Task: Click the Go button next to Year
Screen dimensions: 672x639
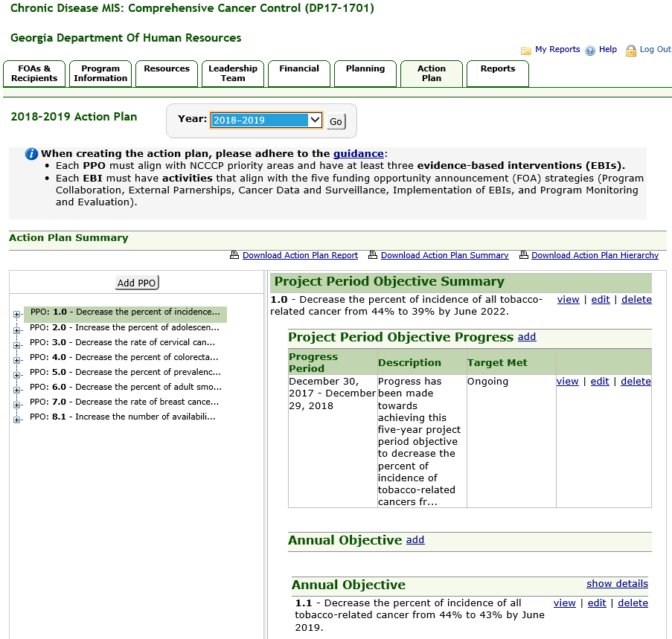Action: tap(336, 122)
